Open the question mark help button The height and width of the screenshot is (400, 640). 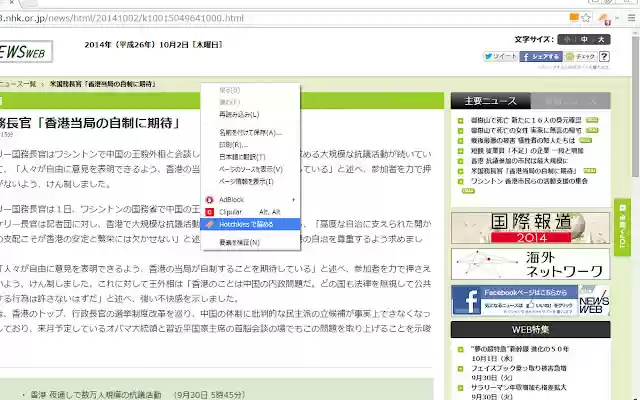tap(604, 56)
